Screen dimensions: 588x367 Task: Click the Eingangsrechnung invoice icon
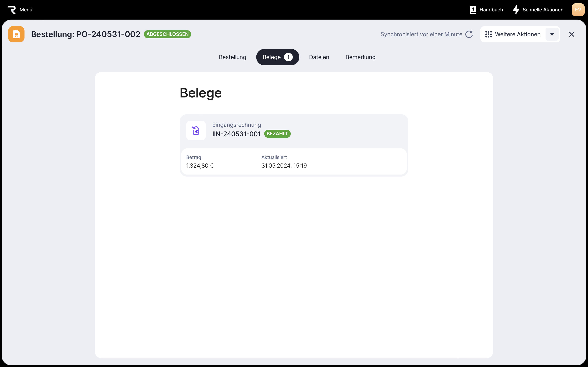[196, 130]
